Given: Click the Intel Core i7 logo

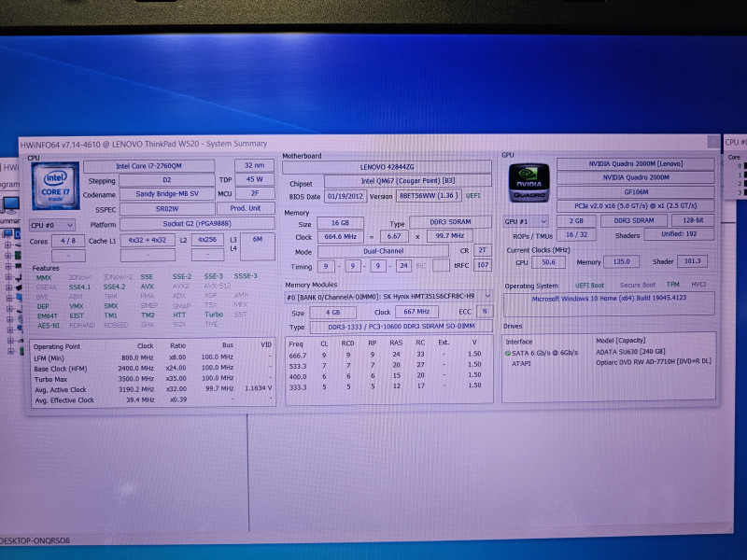Looking at the screenshot, I should 55,186.
